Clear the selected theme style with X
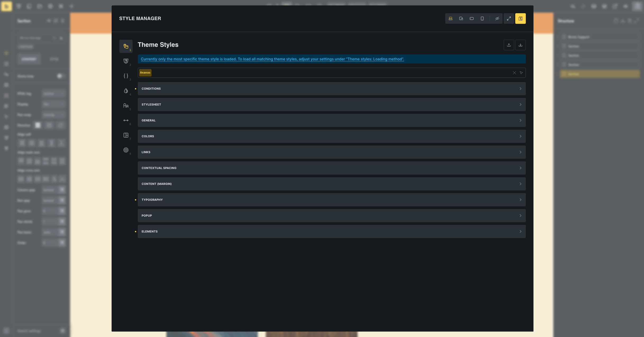The image size is (644, 337). (514, 73)
